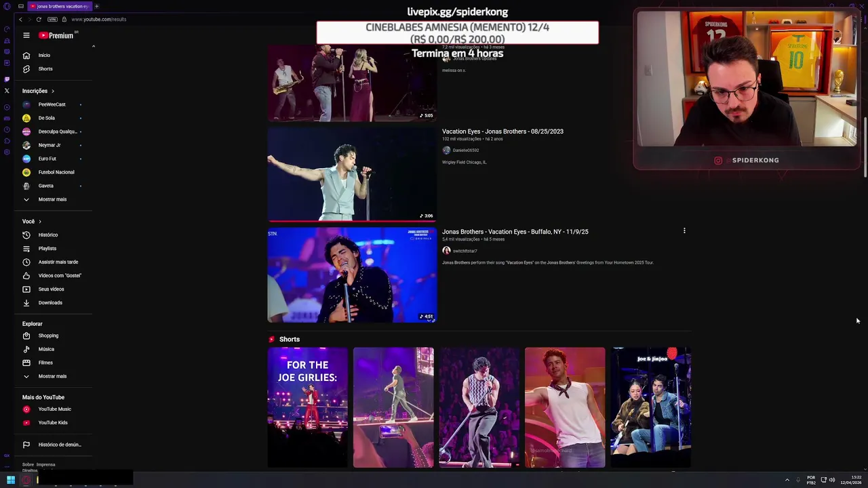The height and width of the screenshot is (488, 868).
Task: Toggle the VPN badge in the address bar
Action: [52, 19]
